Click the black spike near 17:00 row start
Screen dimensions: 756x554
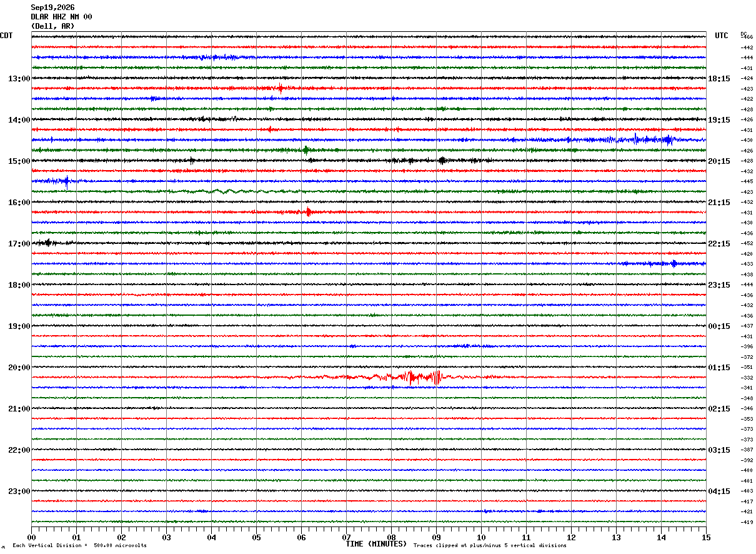pos(47,243)
